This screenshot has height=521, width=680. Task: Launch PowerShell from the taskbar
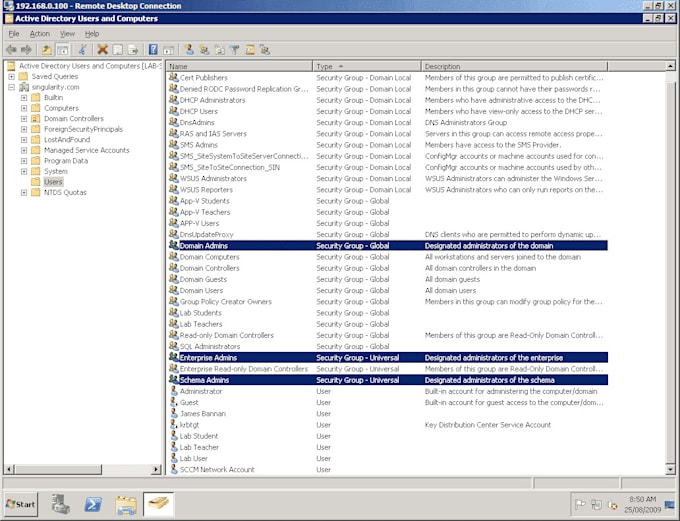click(x=93, y=505)
